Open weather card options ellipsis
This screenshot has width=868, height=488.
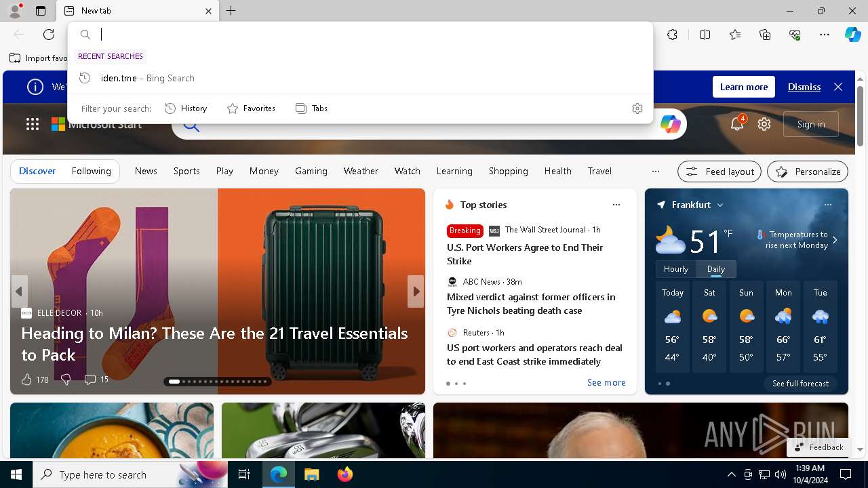[827, 205]
